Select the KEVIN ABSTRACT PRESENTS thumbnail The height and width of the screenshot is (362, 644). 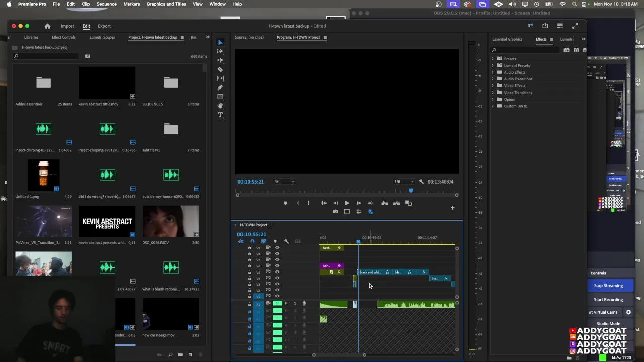click(107, 222)
